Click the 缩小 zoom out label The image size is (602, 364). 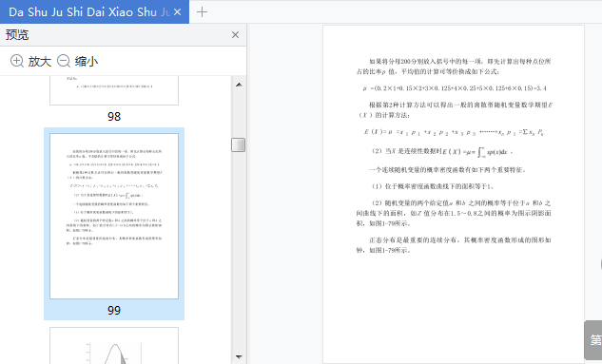pyautogui.click(x=87, y=62)
